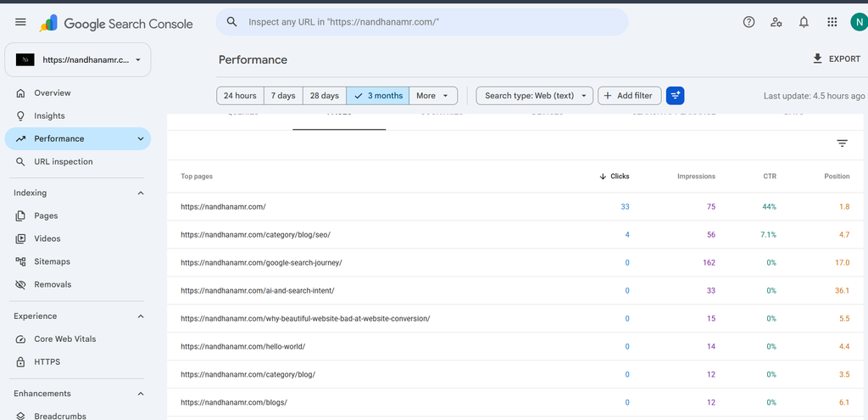Viewport: 868px width, 420px height.
Task: Select the /category/blog/seo/ page row
Action: click(517, 235)
